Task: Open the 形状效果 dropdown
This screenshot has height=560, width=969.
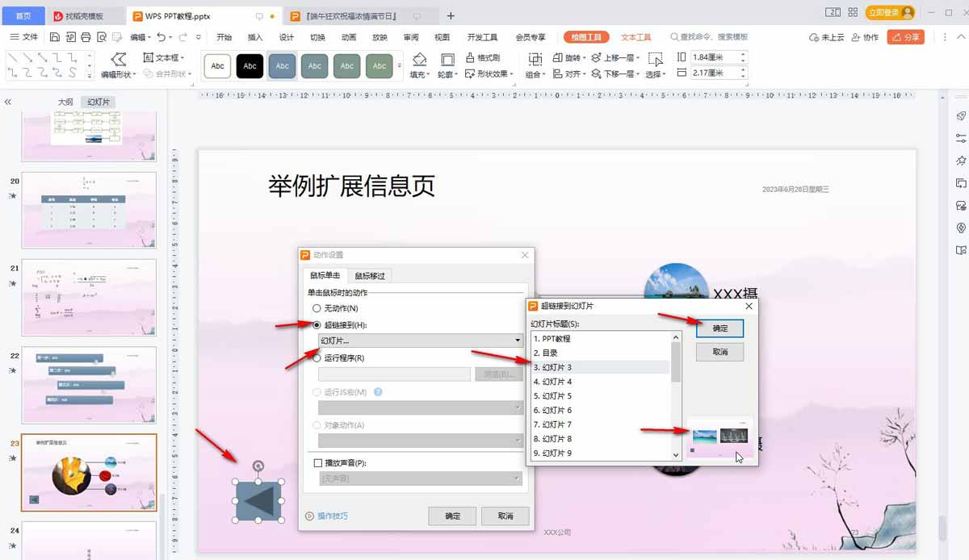Action: 489,73
